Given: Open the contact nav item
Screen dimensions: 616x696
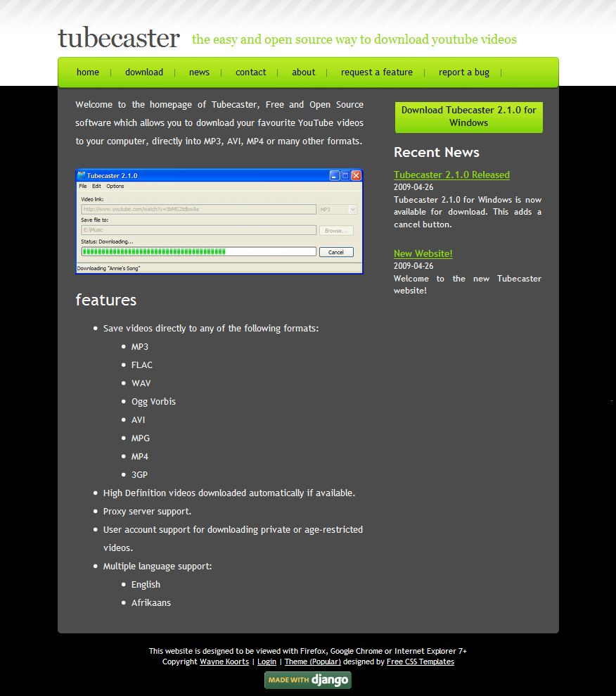Looking at the screenshot, I should 250,72.
